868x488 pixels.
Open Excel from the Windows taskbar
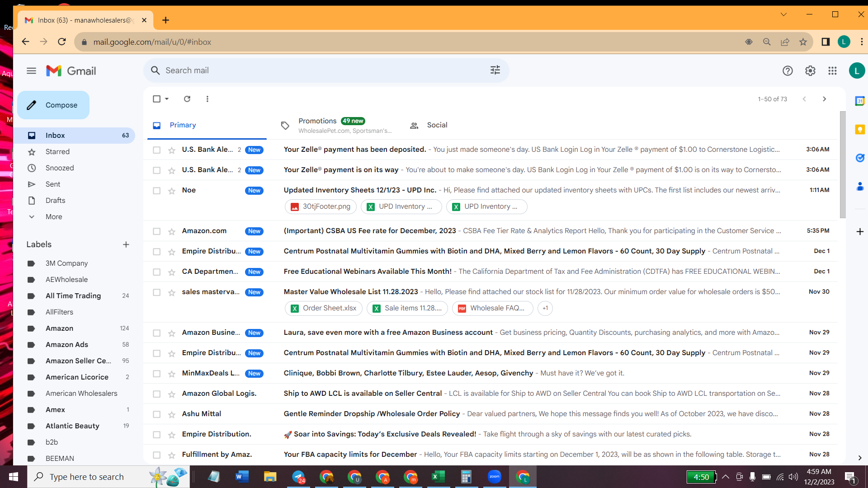439,477
